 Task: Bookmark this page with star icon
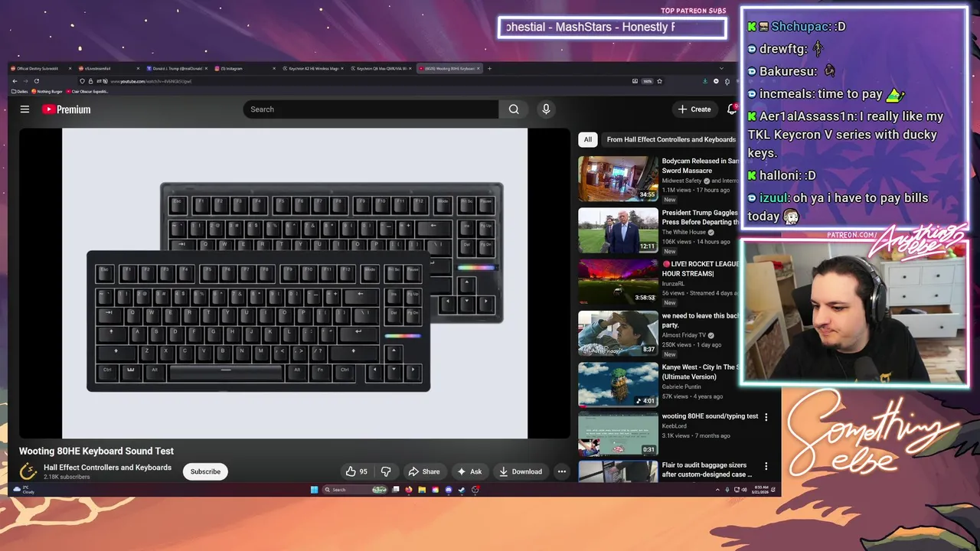pyautogui.click(x=659, y=81)
